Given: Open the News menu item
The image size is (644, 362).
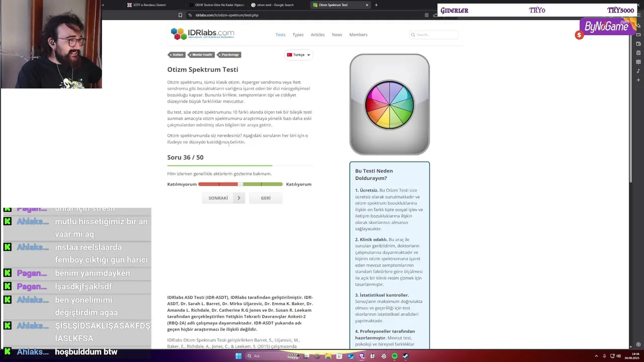Looking at the screenshot, I should tap(337, 35).
